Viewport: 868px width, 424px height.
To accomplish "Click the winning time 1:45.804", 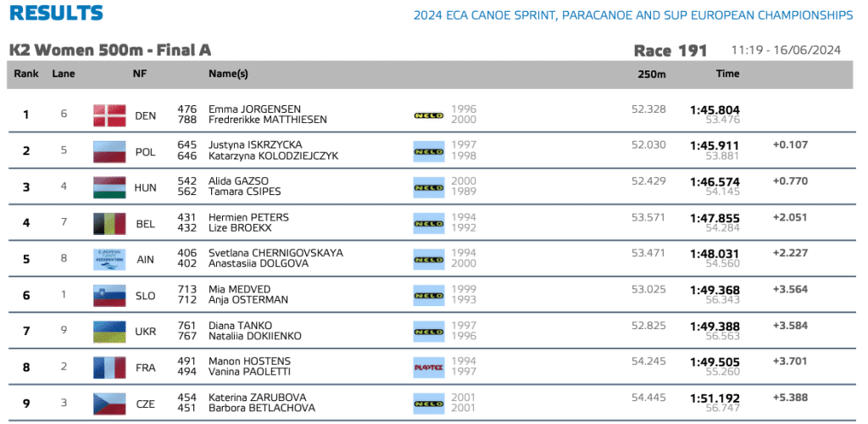I will pyautogui.click(x=715, y=109).
